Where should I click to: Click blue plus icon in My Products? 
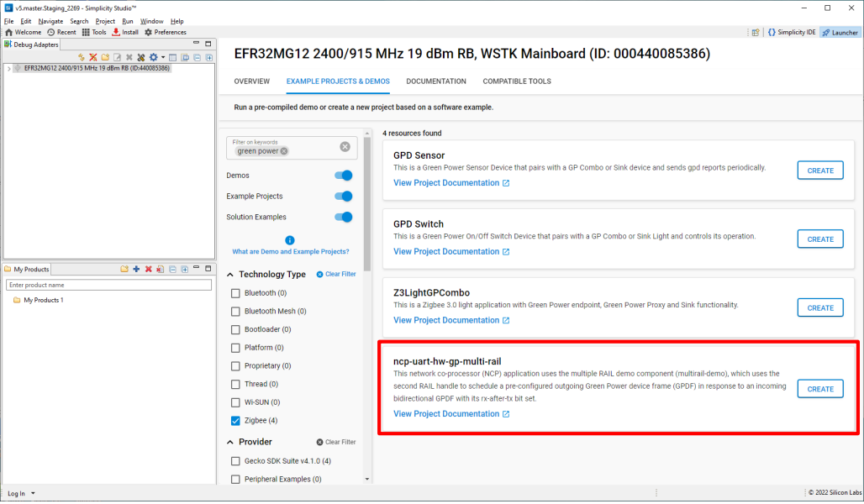coord(136,269)
